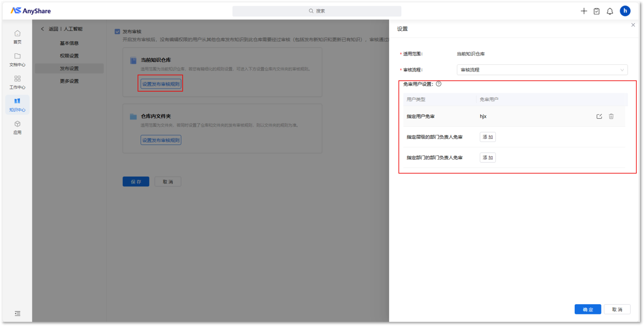
Task: Open the user avatar 'h' menu
Action: [x=625, y=11]
